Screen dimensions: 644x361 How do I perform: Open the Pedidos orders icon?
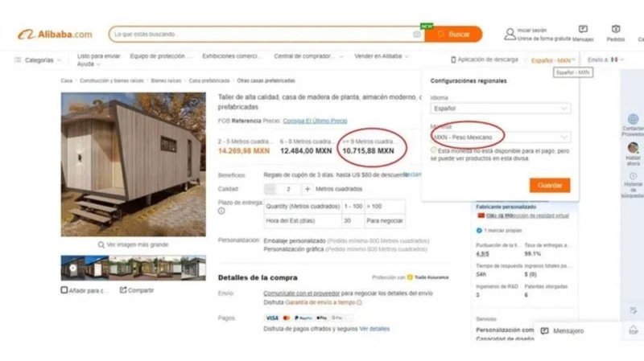click(616, 29)
